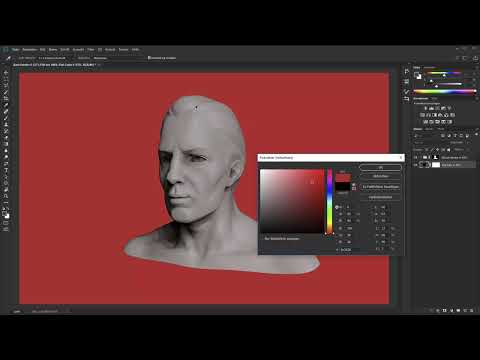Select the Gradient tool
Screen dimensions: 480x360
pos(6,144)
